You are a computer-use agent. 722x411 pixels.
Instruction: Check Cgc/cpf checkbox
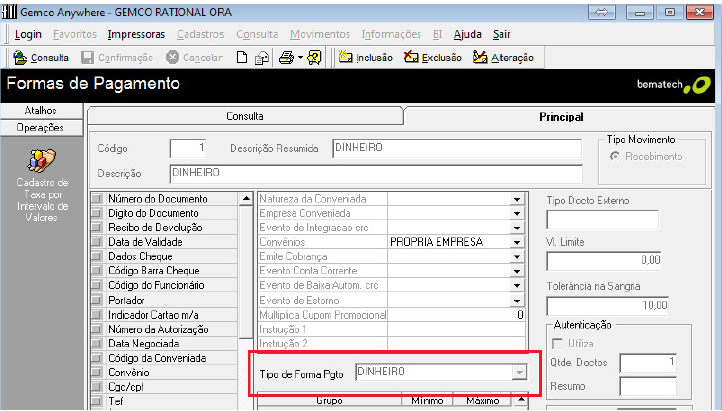point(96,387)
